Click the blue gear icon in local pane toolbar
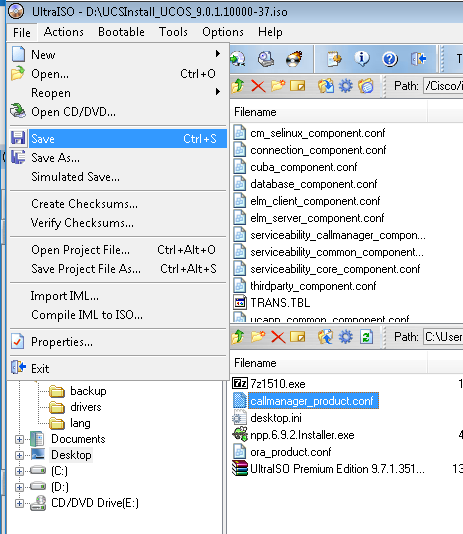 tap(346, 337)
